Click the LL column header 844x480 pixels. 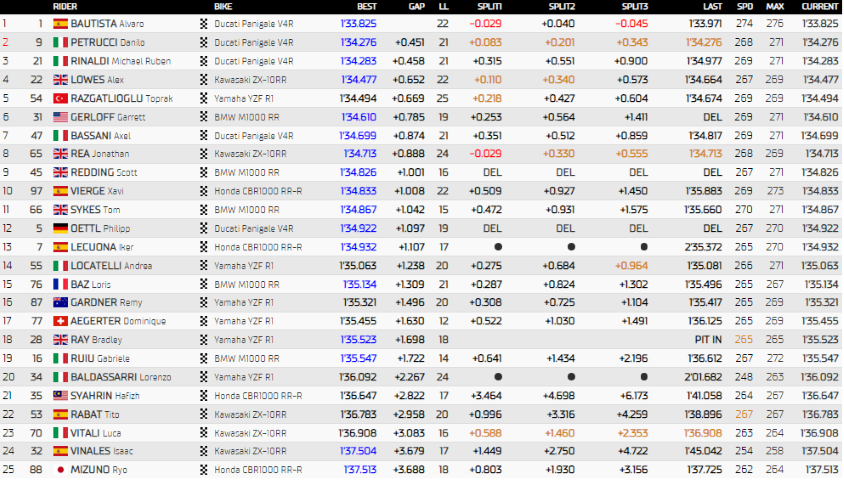click(x=444, y=6)
